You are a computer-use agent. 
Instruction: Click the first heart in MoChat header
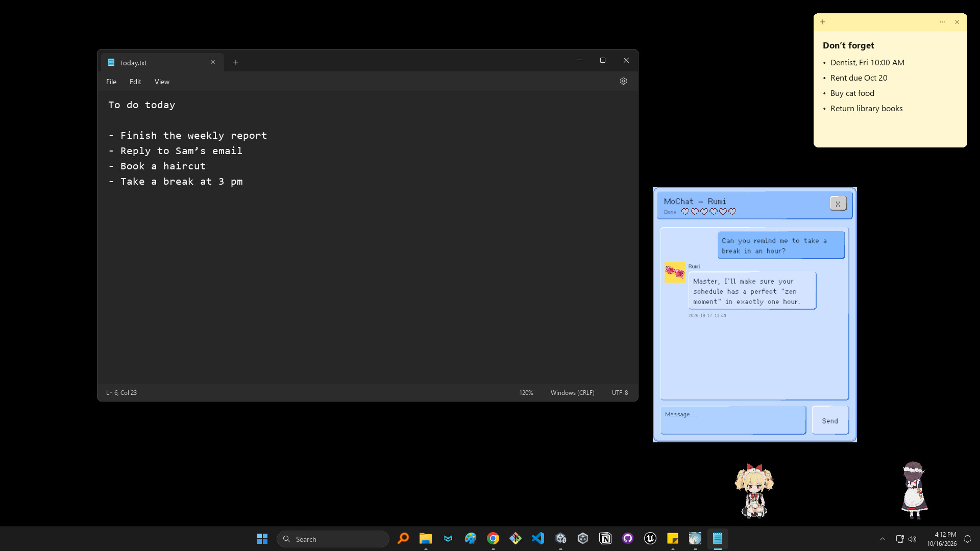[x=685, y=212]
